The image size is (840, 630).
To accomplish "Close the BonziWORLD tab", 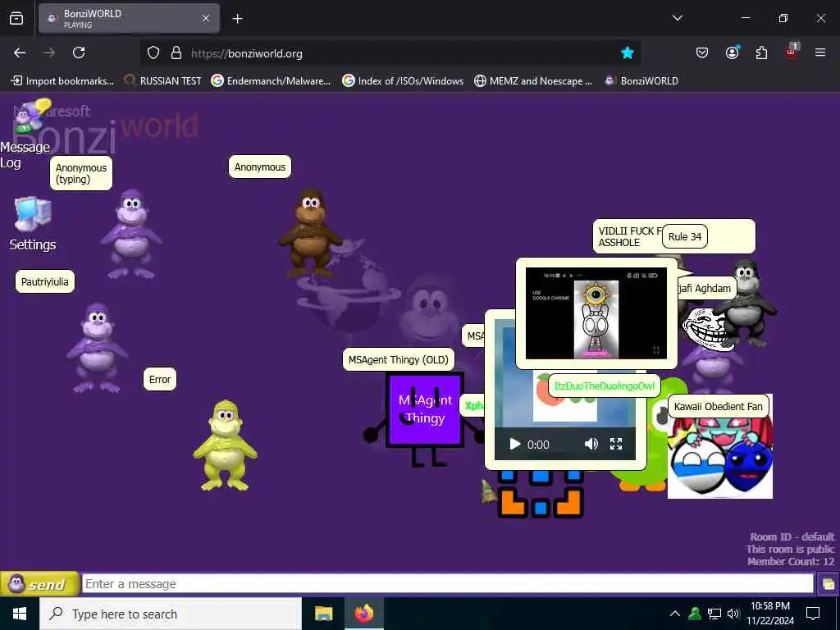I will (x=206, y=18).
